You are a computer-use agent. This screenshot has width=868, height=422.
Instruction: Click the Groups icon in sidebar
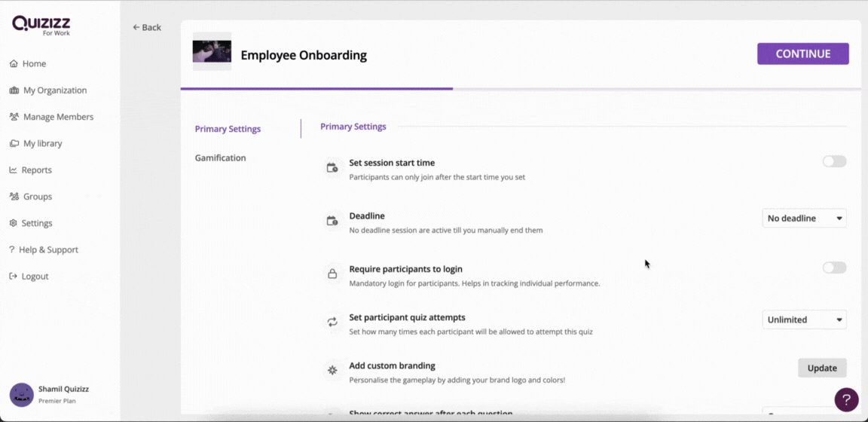(14, 197)
